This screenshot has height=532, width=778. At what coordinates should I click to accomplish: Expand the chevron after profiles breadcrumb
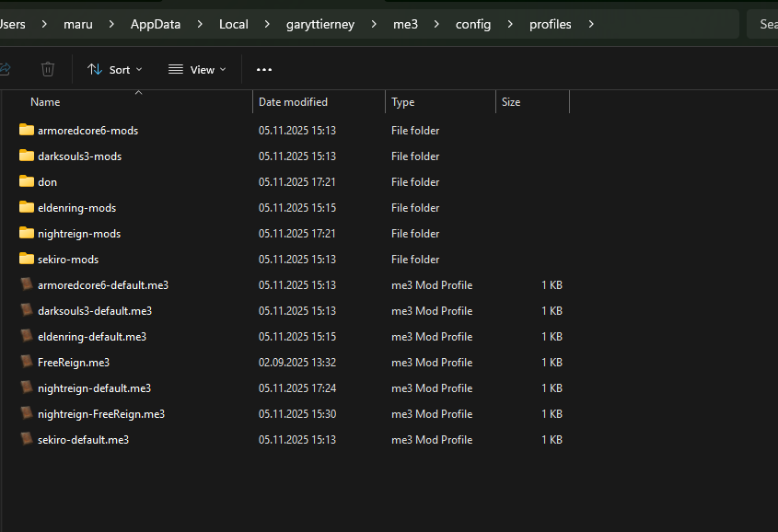(x=590, y=24)
